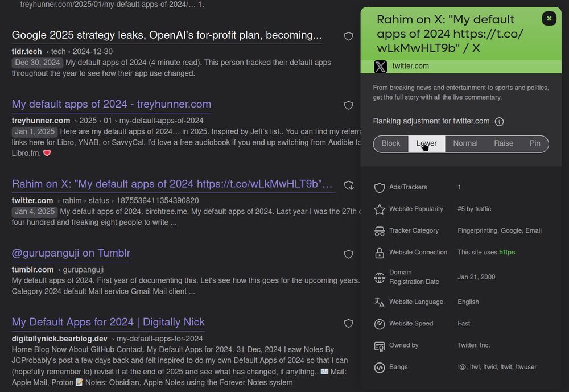Click digitallynick.bearblog.dev domain text

click(60, 339)
